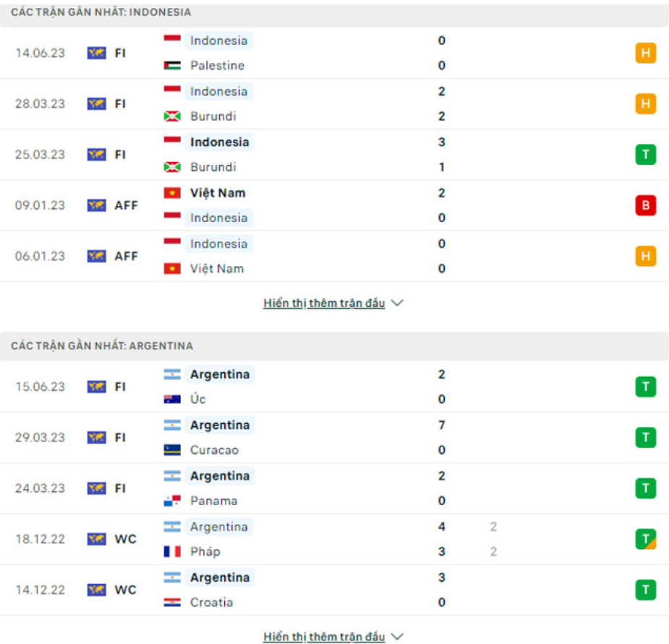Click the orange H badge on Indonesia-Palestine match

644,53
